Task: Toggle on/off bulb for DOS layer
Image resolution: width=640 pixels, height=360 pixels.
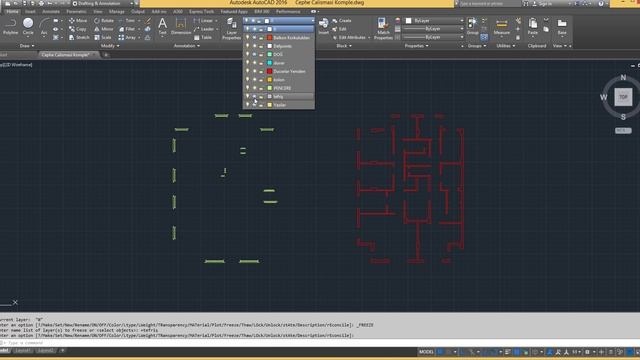Action: click(247, 54)
